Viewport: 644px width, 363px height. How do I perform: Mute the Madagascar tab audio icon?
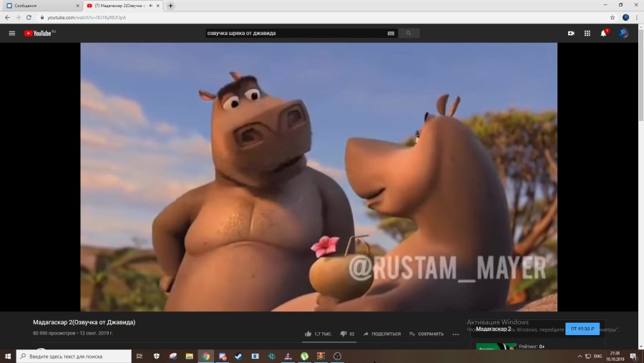click(x=151, y=6)
